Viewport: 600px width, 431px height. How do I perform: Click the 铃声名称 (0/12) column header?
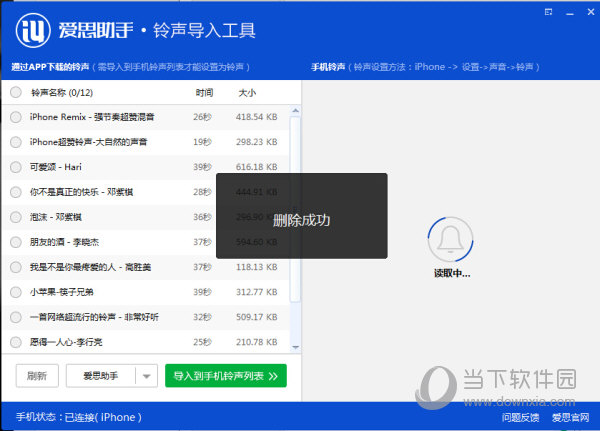[62, 93]
